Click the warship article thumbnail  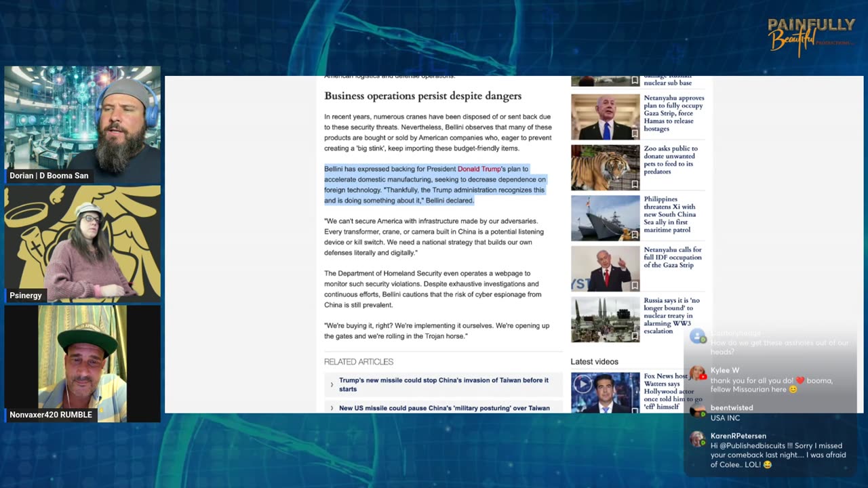tap(605, 218)
